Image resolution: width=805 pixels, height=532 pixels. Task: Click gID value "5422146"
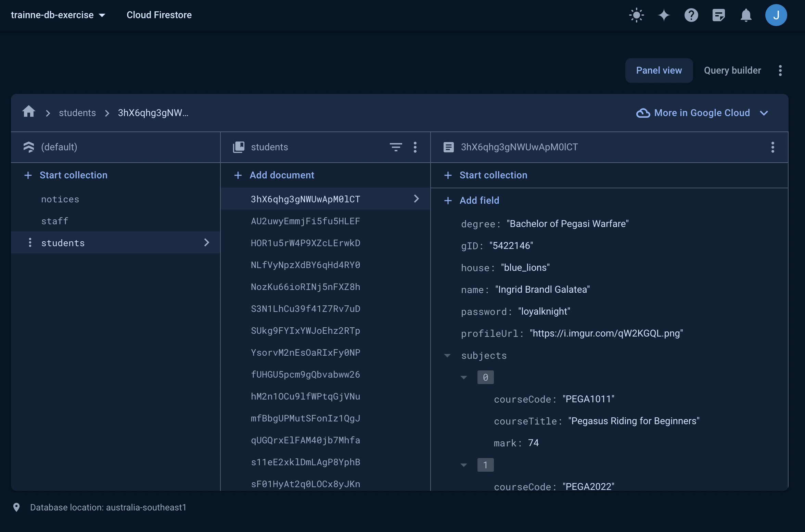coord(511,246)
